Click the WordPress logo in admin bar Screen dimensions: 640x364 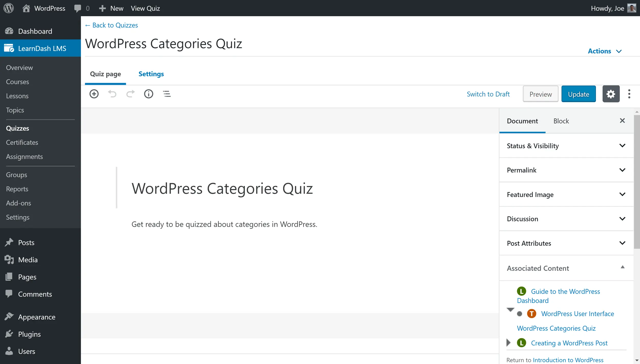(9, 8)
